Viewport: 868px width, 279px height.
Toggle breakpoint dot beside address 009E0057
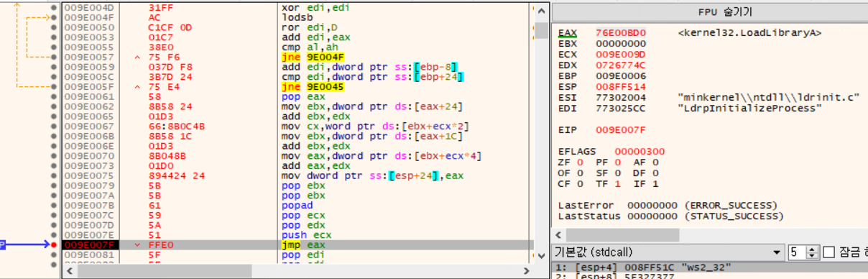click(55, 57)
